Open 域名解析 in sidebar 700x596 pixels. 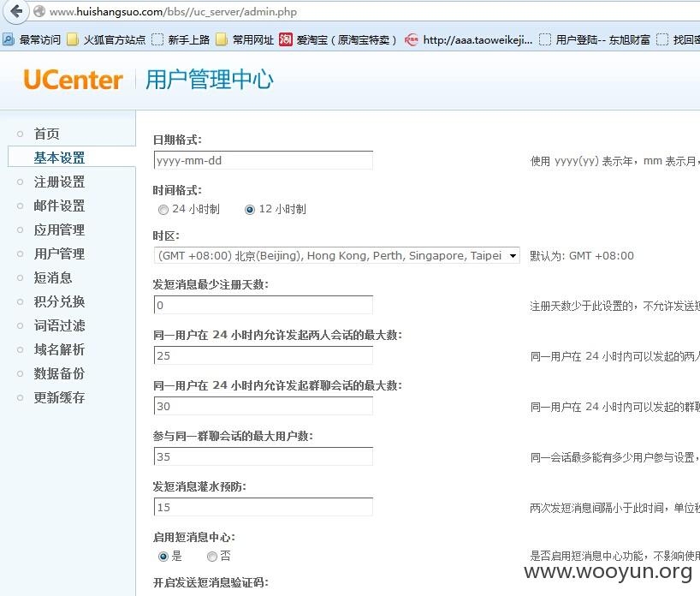click(x=59, y=349)
